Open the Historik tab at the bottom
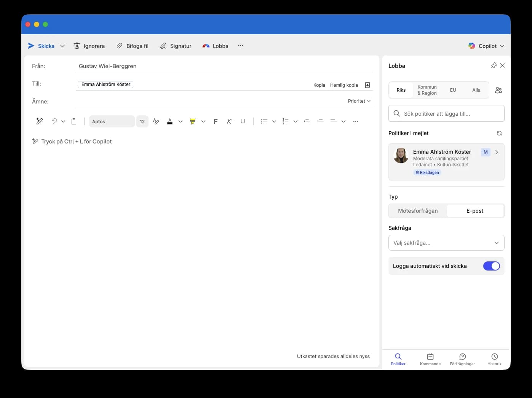The image size is (532, 398). point(494,359)
